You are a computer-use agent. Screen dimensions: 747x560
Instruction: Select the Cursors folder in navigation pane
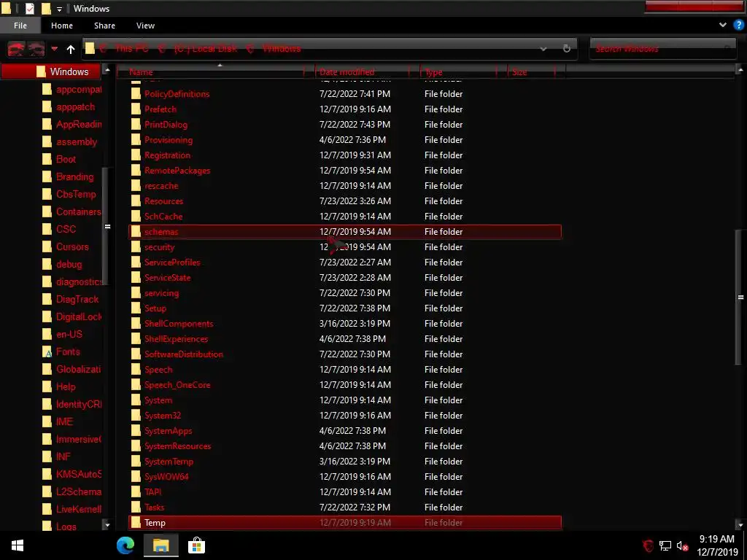pyautogui.click(x=72, y=246)
